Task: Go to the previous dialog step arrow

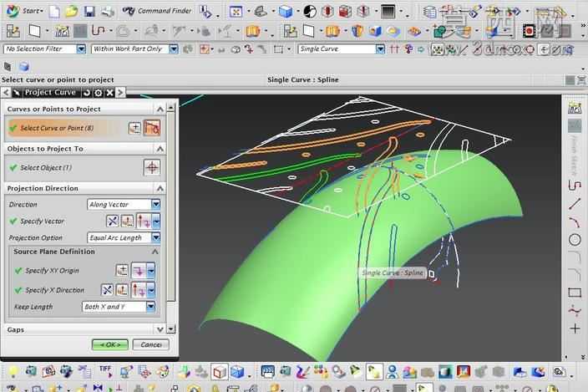Action: (x=6, y=92)
